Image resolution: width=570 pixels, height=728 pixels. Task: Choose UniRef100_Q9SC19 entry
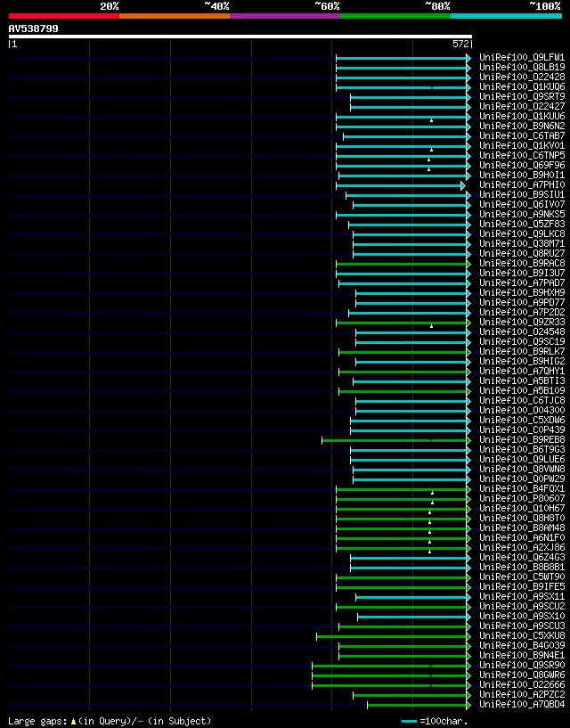522,341
